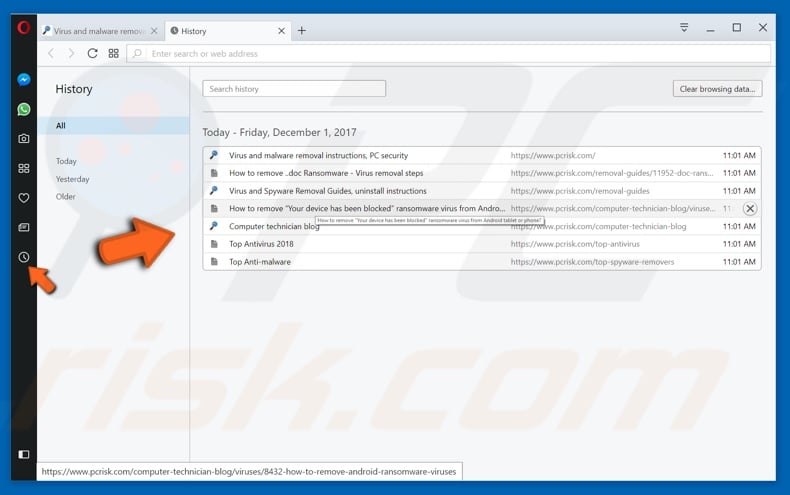Close the Virus and malware removal tab

pyautogui.click(x=154, y=31)
